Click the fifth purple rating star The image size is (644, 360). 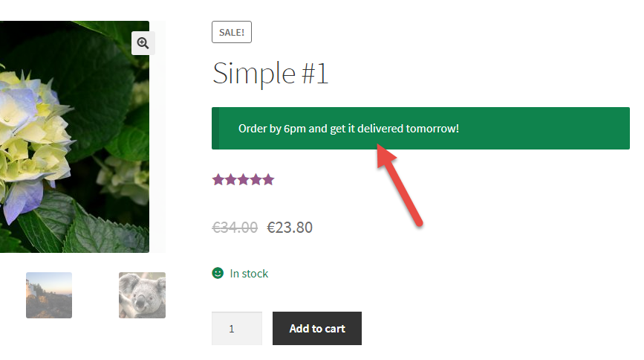[268, 180]
